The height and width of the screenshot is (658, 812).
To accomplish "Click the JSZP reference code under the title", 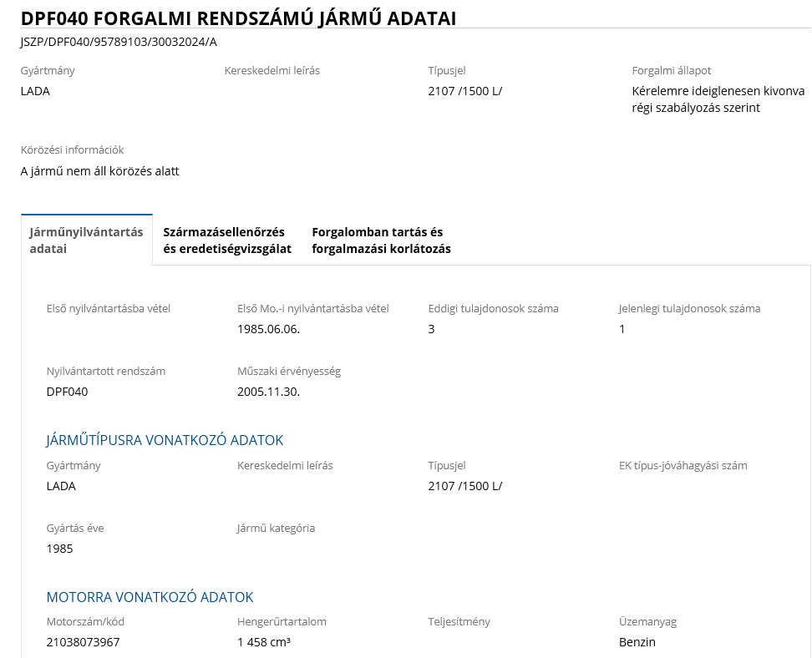I will coord(119,42).
